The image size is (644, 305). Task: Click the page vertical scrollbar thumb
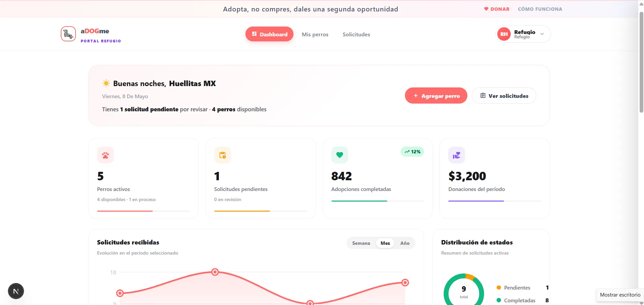click(641, 62)
